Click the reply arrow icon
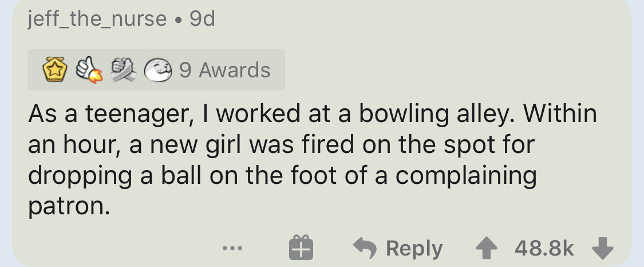 coord(364,248)
